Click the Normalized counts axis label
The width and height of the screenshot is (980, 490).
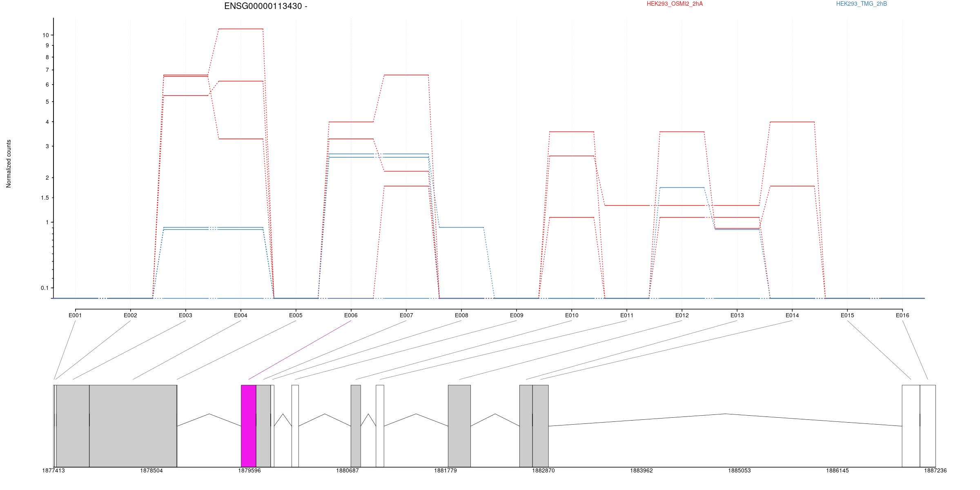click(9, 164)
